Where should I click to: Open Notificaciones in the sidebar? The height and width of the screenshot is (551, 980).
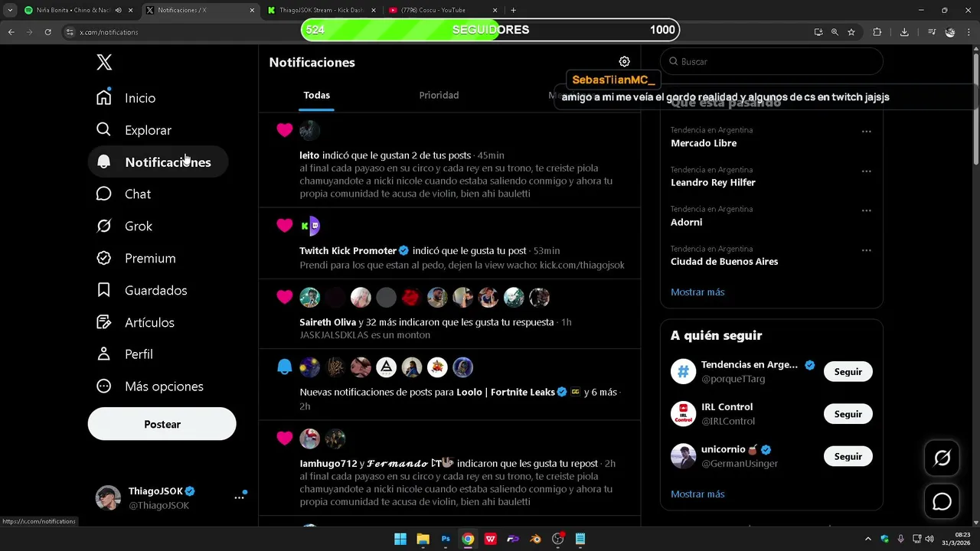pos(158,162)
